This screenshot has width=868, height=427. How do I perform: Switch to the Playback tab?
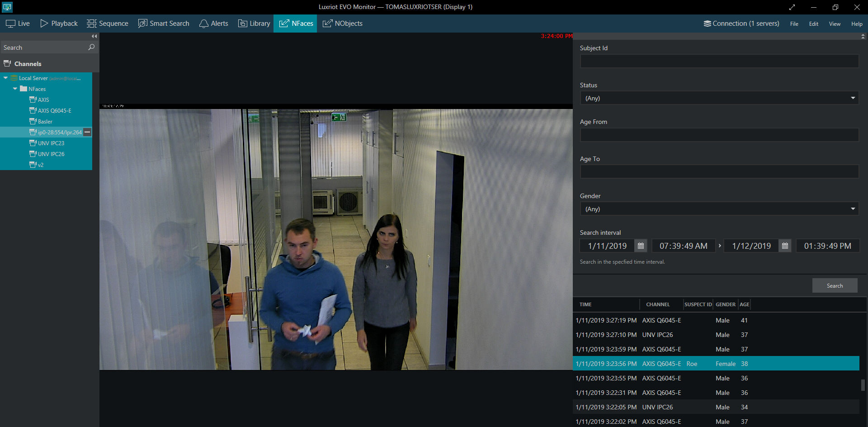pos(59,24)
